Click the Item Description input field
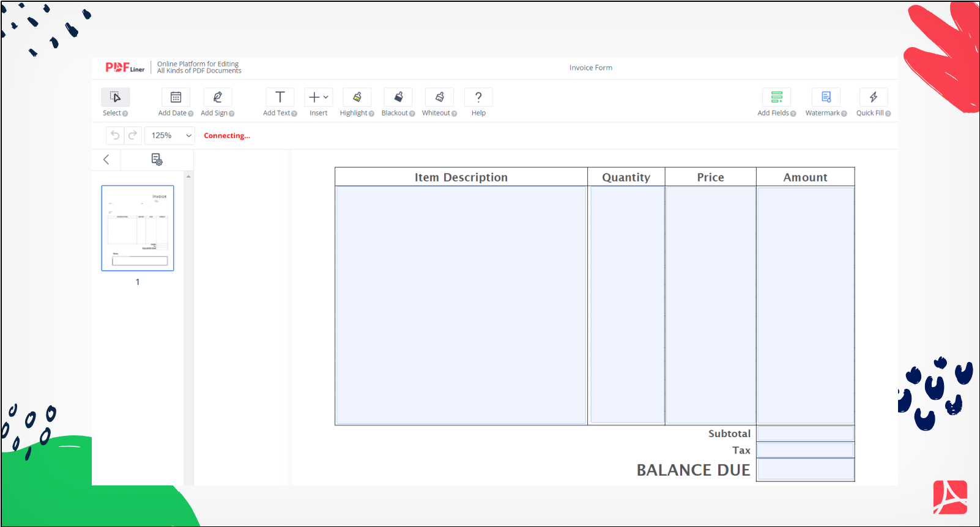Viewport: 980px width, 527px height. point(461,305)
